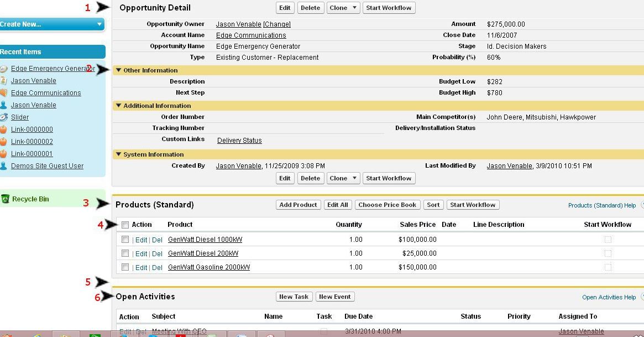Open the Create New... dropdown
This screenshot has height=337, width=644.
coord(100,24)
